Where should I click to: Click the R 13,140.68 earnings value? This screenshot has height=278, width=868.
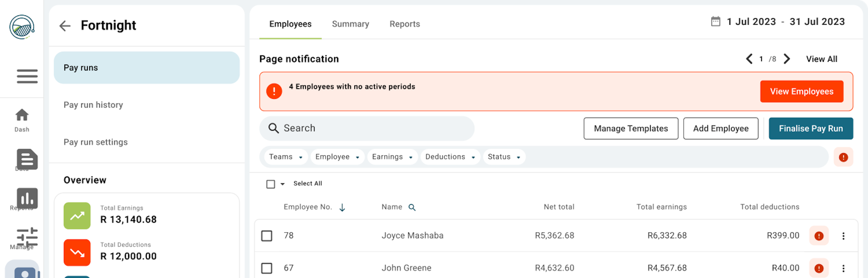pos(128,220)
